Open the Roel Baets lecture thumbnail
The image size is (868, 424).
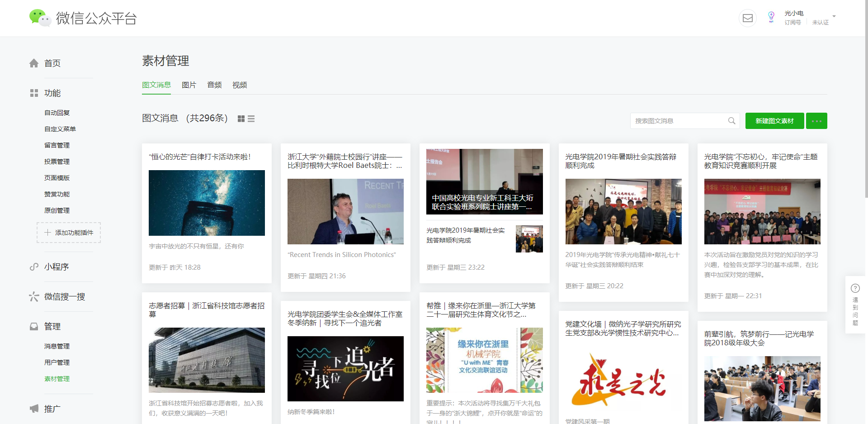point(345,211)
